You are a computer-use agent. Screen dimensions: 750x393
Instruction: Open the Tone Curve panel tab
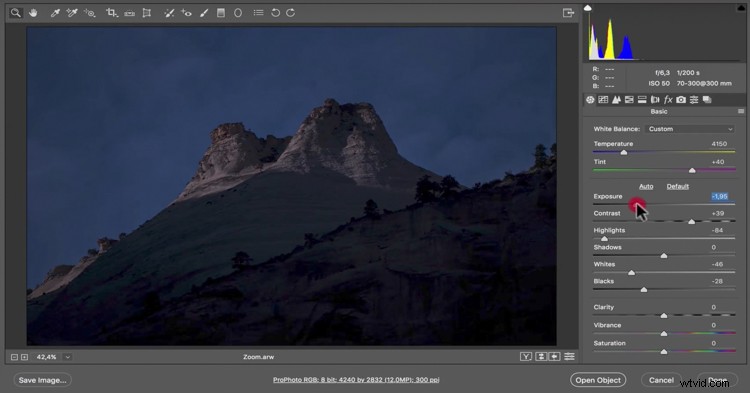603,99
